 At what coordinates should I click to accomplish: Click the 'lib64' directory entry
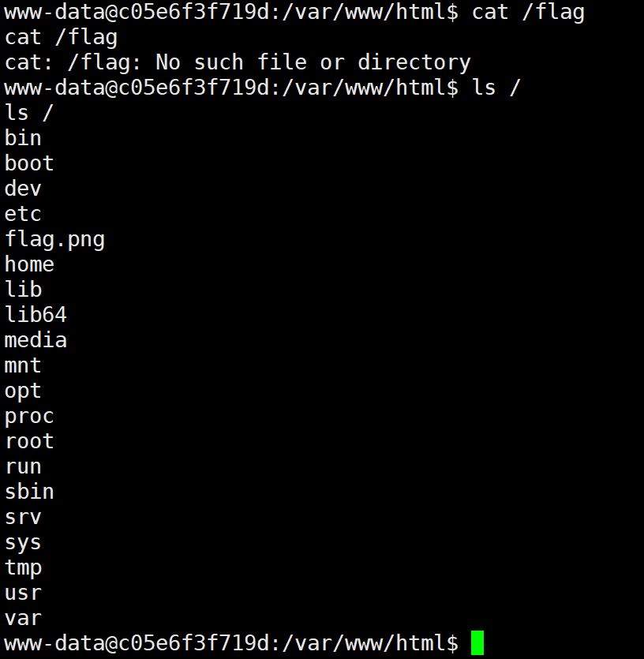(x=36, y=314)
